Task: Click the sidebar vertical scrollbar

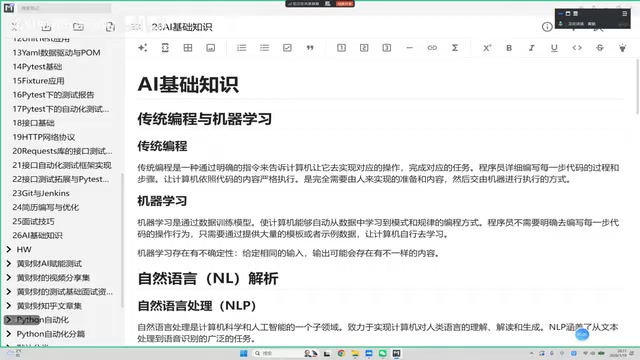Action: [x=122, y=241]
